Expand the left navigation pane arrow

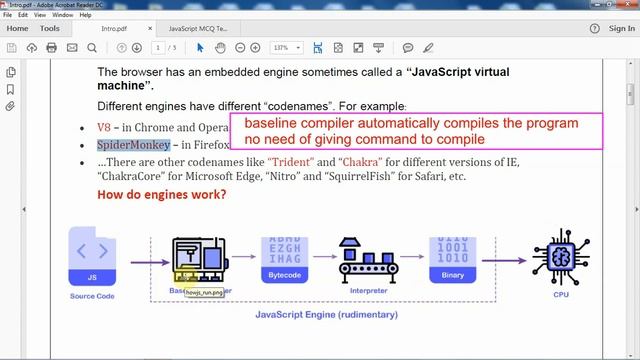[x=24, y=209]
